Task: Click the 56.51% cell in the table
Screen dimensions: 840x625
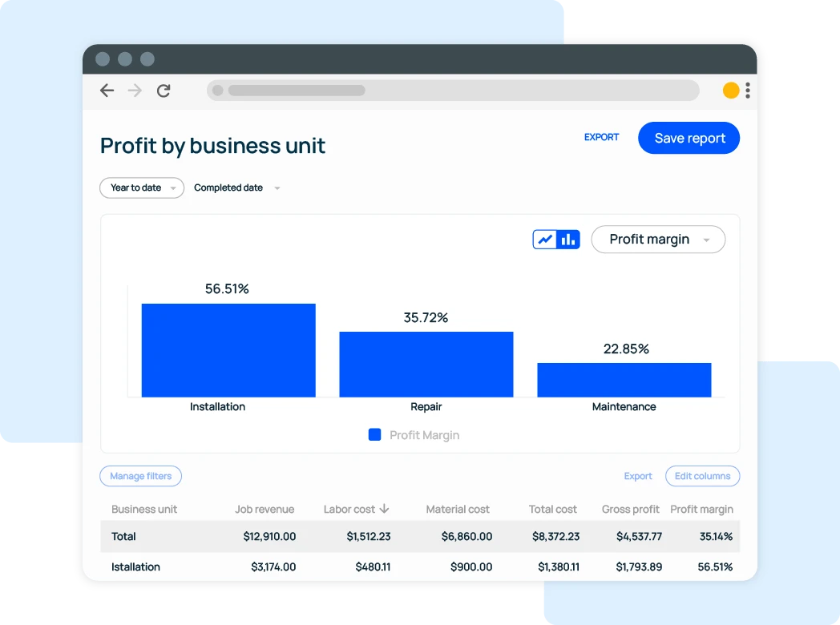Action: [715, 567]
